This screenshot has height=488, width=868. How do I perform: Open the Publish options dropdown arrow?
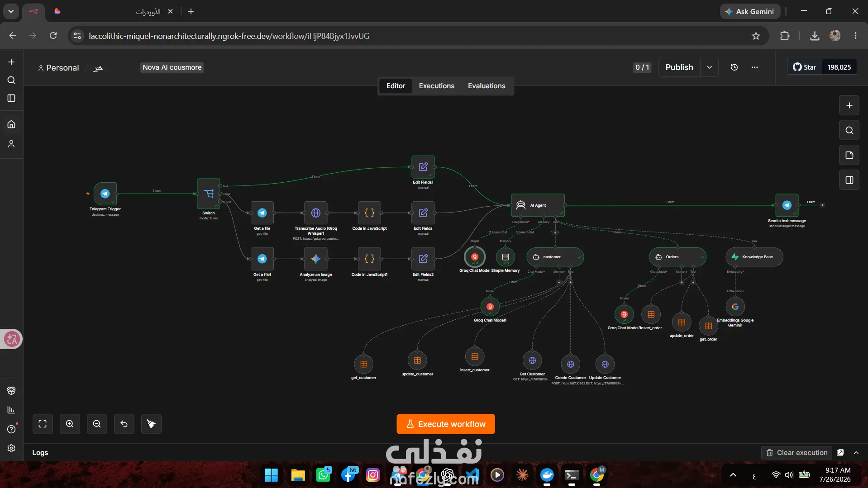tap(709, 67)
